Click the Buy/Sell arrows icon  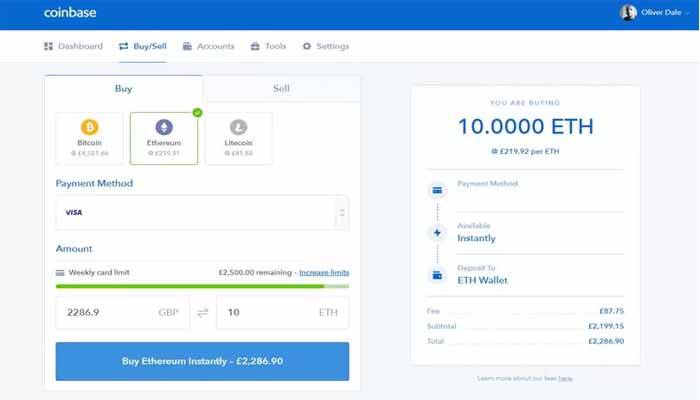pos(124,46)
